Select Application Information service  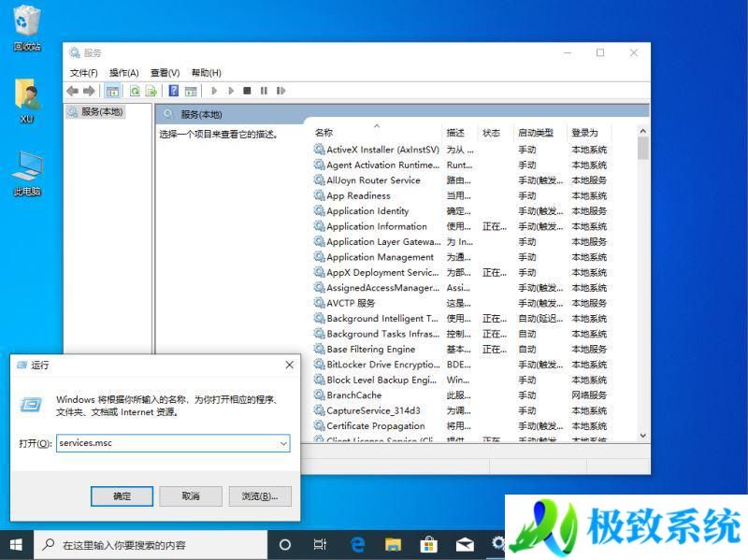click(460, 226)
